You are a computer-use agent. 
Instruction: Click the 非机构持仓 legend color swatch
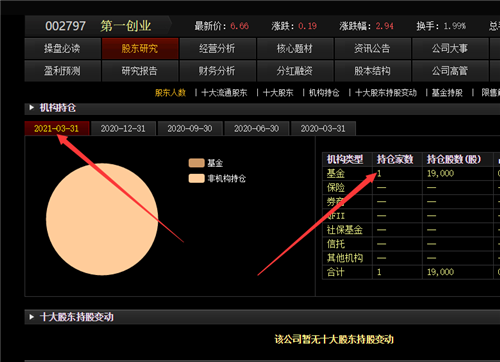pos(196,178)
